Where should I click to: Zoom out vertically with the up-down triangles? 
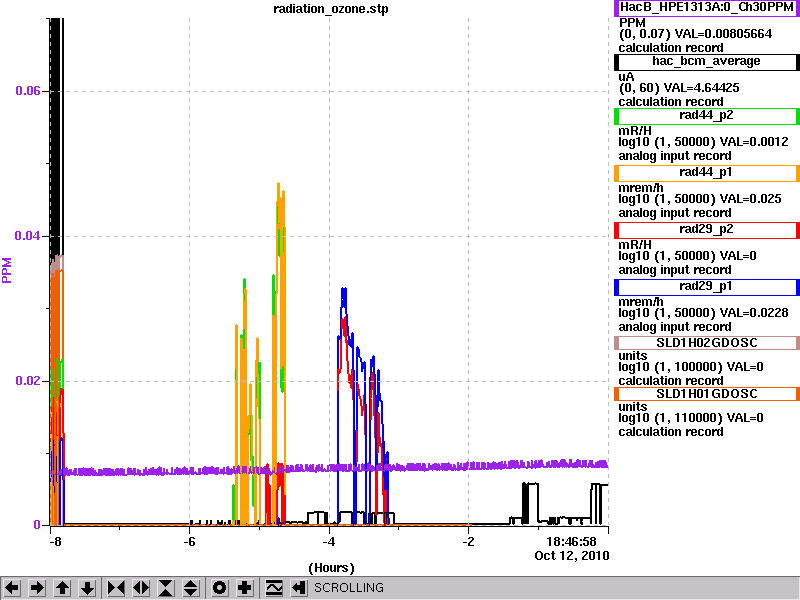pyautogui.click(x=191, y=588)
